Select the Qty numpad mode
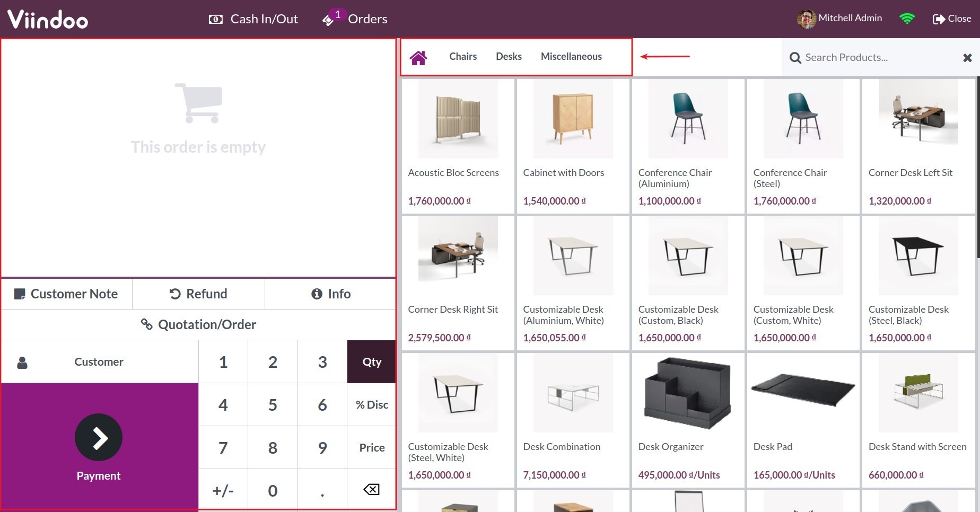The image size is (980, 512). click(x=372, y=362)
